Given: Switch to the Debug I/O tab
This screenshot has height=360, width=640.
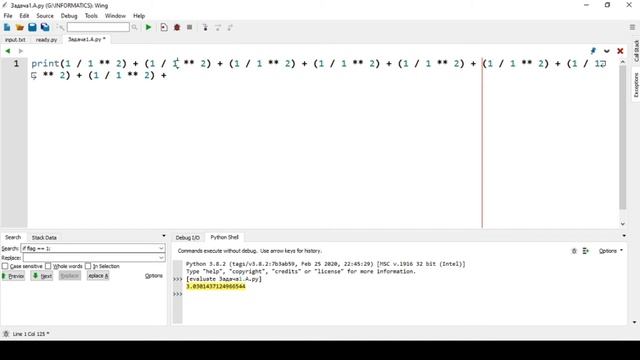Looking at the screenshot, I should coord(187,238).
